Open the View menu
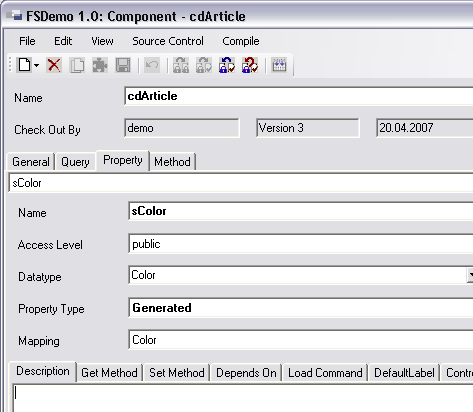Image resolution: width=473 pixels, height=412 pixels. [x=102, y=41]
